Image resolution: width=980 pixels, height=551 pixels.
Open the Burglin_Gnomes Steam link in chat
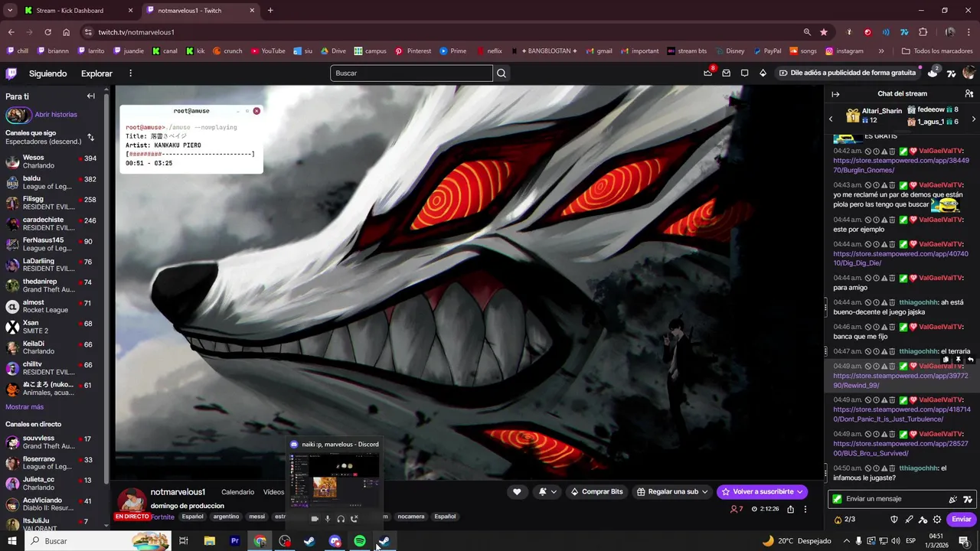pyautogui.click(x=901, y=165)
